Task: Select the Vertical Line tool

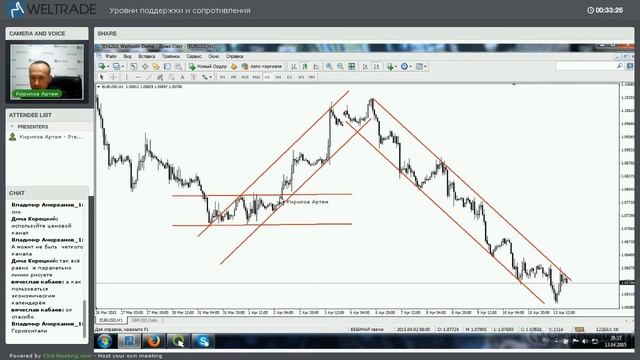Action: pyautogui.click(x=127, y=77)
